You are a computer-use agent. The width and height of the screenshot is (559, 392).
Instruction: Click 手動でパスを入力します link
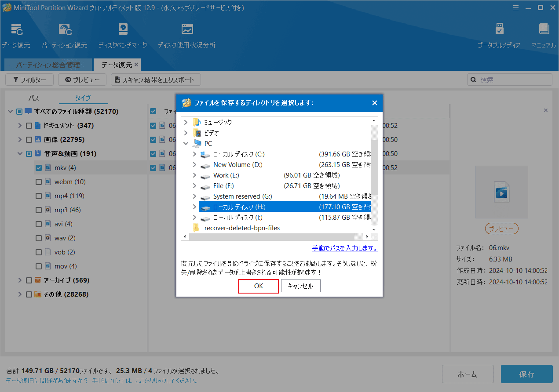[345, 248]
